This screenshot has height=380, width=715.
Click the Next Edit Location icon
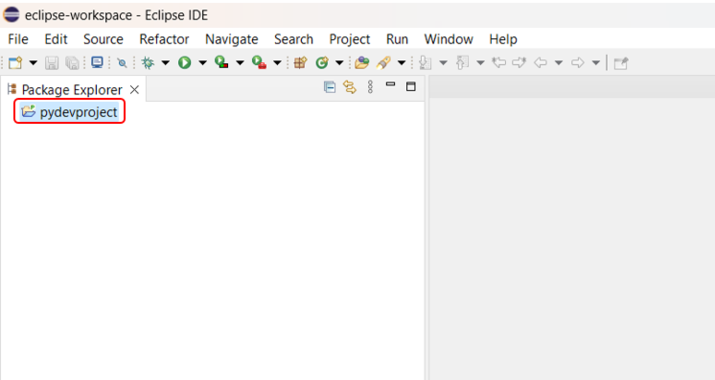click(519, 62)
